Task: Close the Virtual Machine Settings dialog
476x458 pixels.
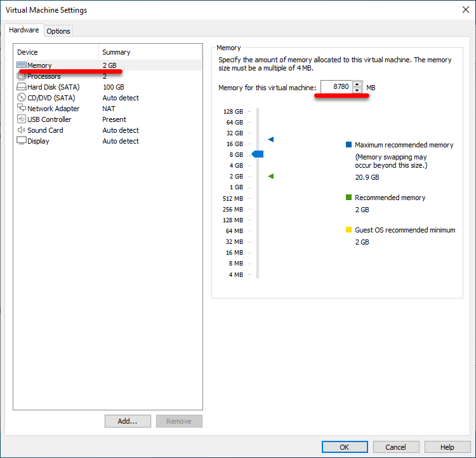Action: point(466,10)
